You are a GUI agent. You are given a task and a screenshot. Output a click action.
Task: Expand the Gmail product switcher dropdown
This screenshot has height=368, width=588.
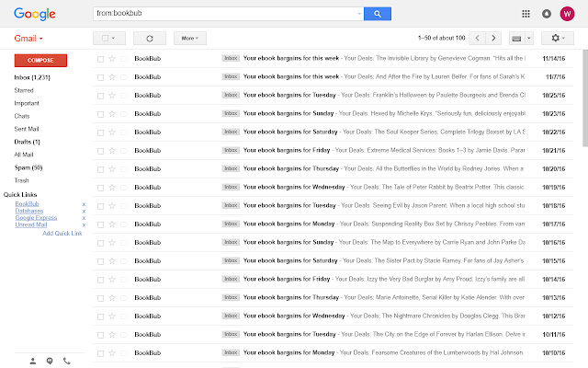click(28, 39)
